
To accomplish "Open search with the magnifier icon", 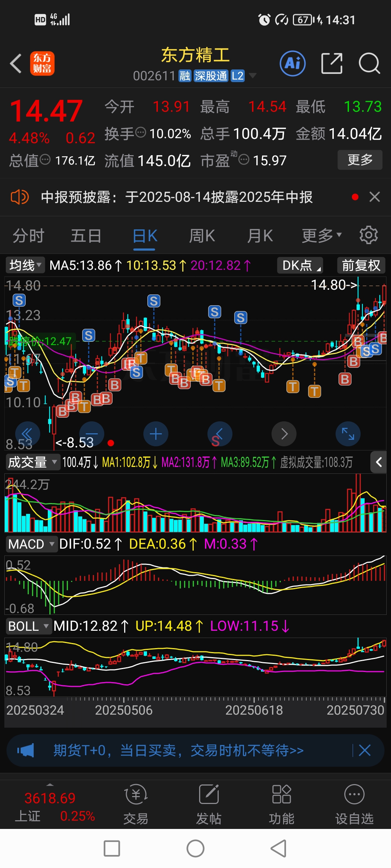I will coord(369,63).
